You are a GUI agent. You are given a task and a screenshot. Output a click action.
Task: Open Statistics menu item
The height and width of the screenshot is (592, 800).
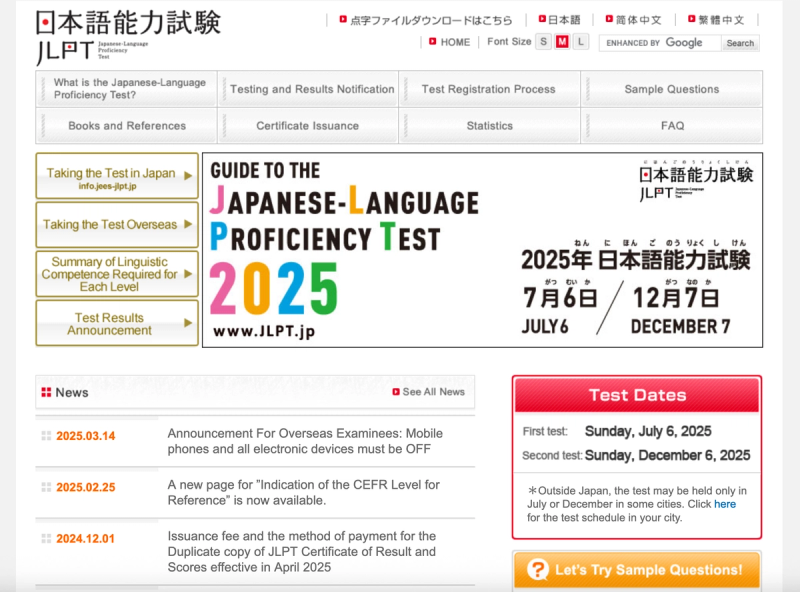(489, 126)
